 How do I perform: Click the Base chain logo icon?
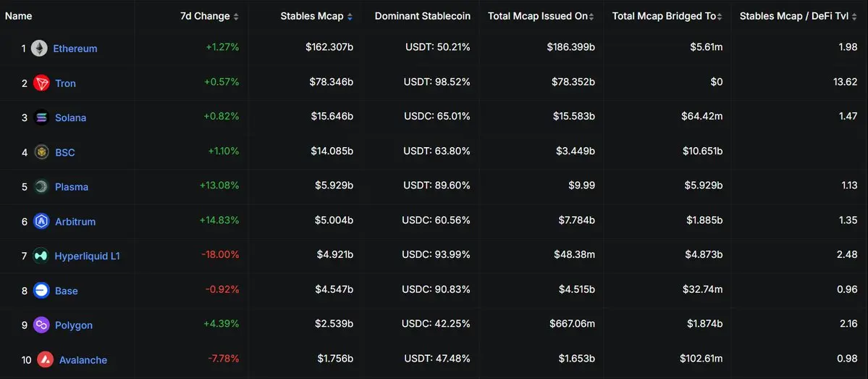coord(41,291)
